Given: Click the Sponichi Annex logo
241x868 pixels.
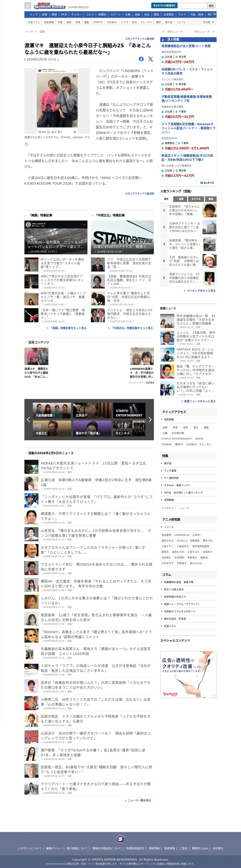Looking at the screenshot, I should 49,6.
